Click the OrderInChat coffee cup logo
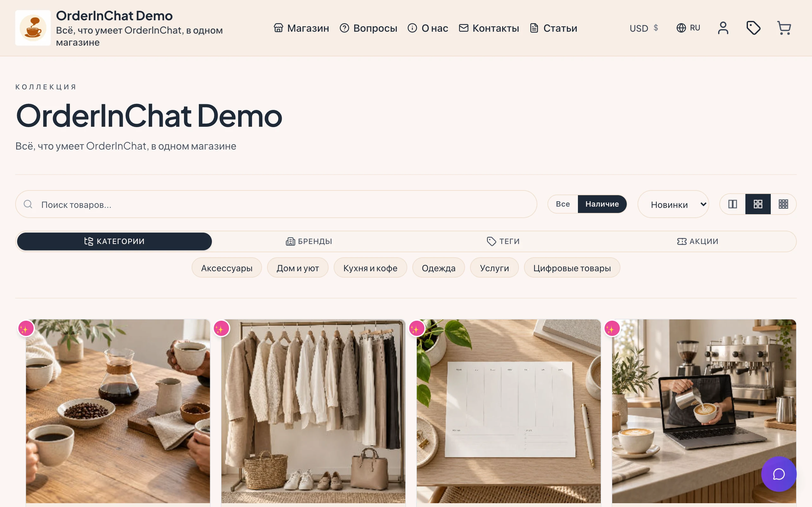The width and height of the screenshot is (812, 507). (x=33, y=28)
